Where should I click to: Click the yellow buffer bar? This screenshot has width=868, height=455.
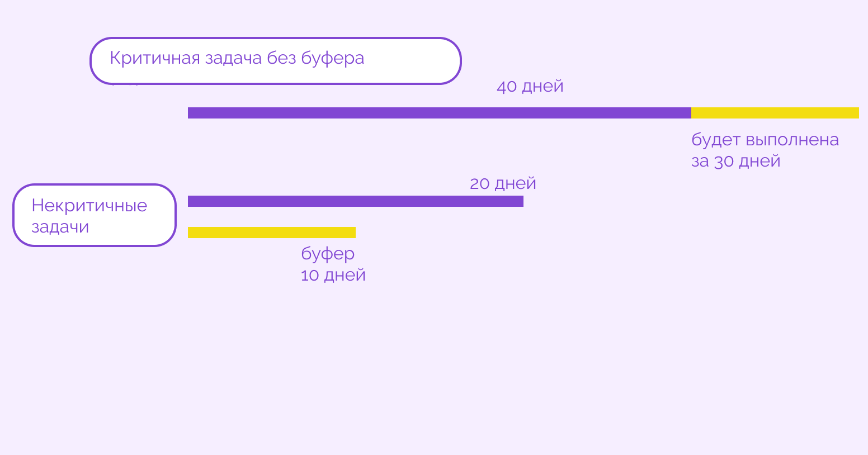[x=271, y=233]
